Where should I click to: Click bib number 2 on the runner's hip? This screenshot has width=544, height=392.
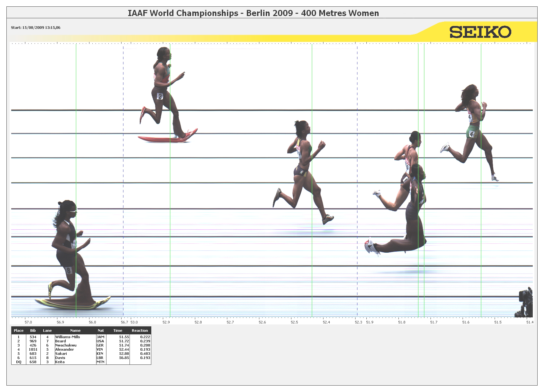(160, 96)
